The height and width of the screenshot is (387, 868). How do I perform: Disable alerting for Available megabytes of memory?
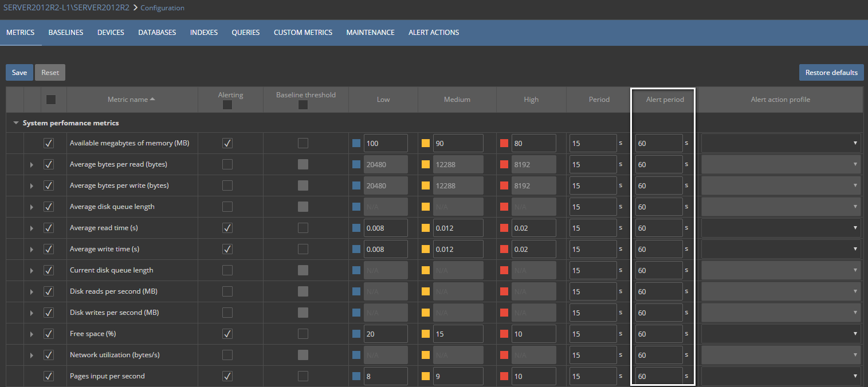coord(227,143)
